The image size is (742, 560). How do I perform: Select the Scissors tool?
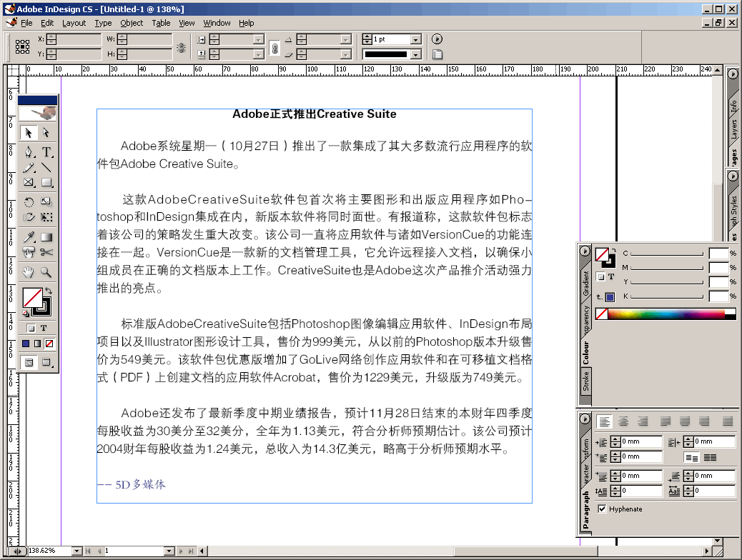(46, 252)
